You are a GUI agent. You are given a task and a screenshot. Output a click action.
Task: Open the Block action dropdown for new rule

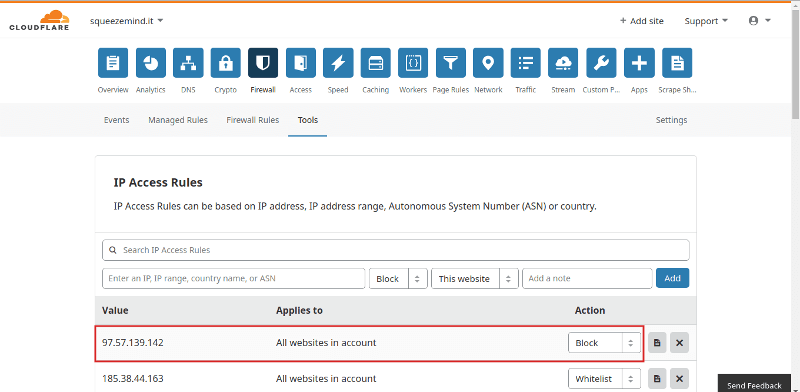[398, 279]
